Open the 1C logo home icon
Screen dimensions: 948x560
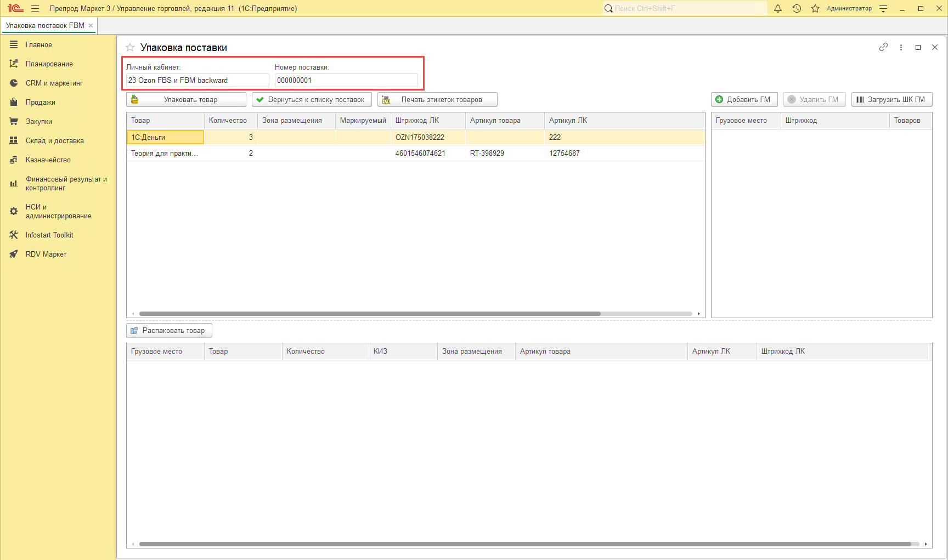15,8
